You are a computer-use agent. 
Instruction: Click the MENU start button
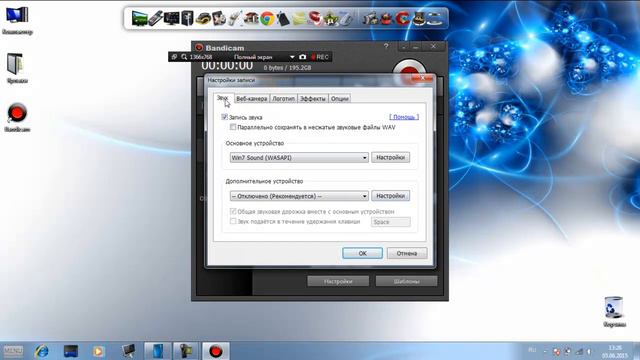coord(13,351)
